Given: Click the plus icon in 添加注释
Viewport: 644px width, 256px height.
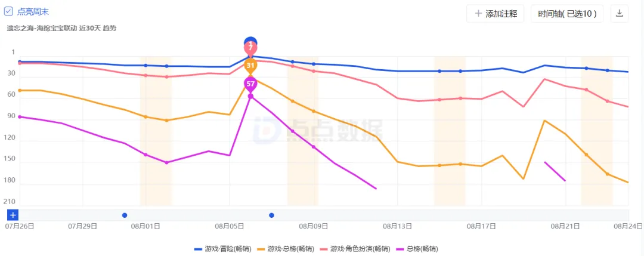Looking at the screenshot, I should coord(478,14).
